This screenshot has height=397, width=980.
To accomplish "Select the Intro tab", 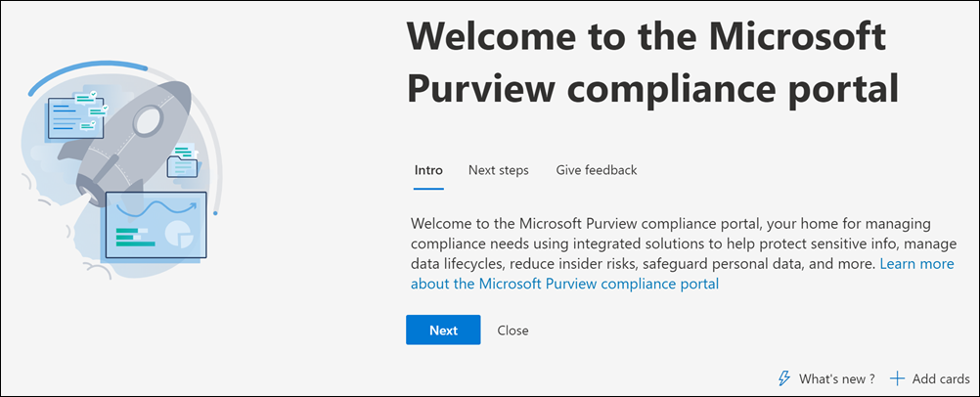I will [428, 170].
